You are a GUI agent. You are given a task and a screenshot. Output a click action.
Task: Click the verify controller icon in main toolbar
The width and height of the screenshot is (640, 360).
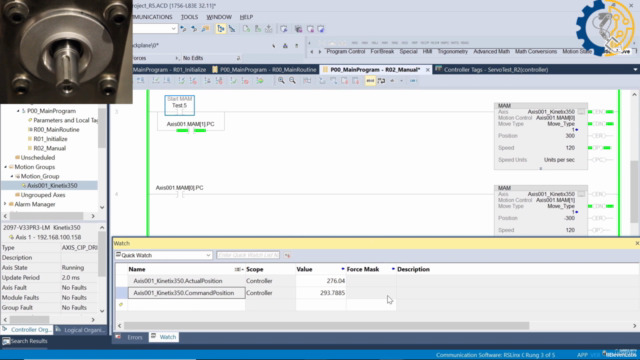click(x=258, y=29)
